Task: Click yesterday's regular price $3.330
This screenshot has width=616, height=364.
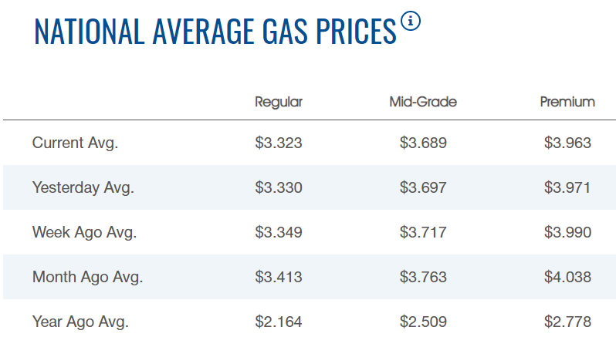Action: click(279, 187)
